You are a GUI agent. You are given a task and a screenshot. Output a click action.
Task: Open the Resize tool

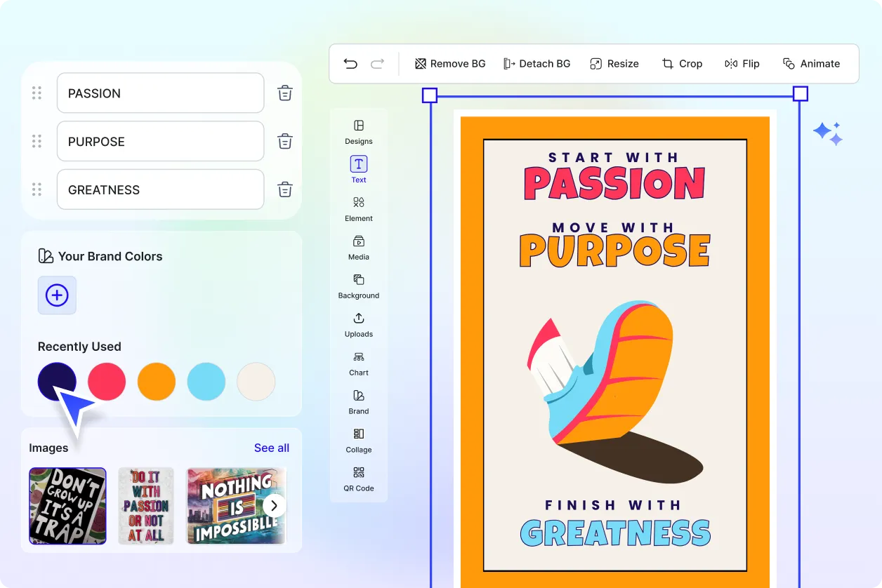tap(614, 64)
